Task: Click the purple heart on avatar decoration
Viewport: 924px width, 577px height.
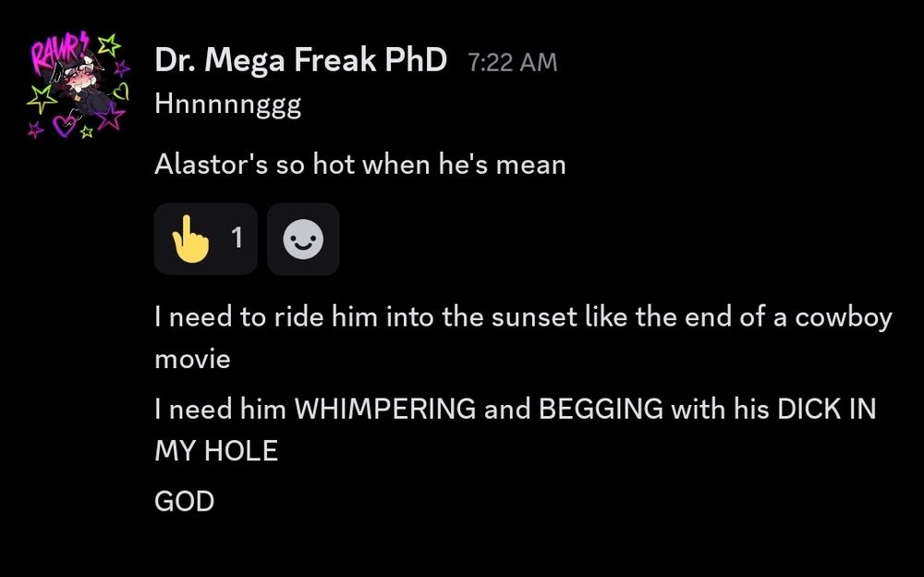Action: (64, 125)
